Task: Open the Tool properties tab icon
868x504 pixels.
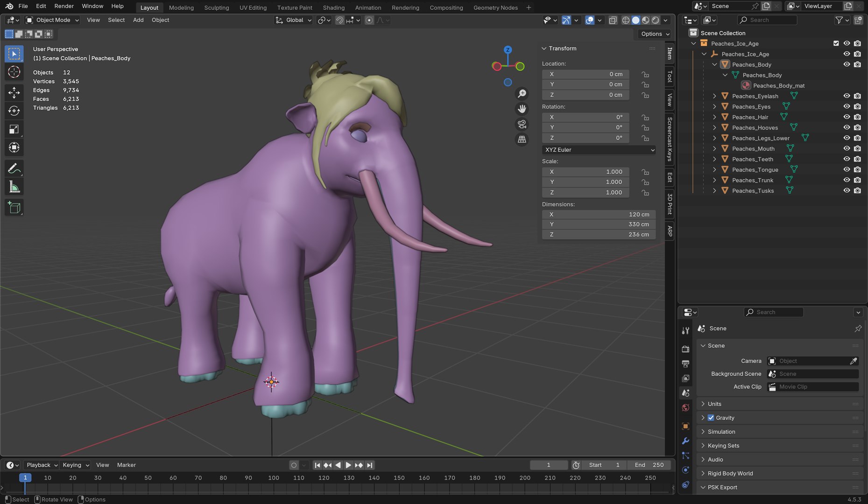Action: pos(685,331)
